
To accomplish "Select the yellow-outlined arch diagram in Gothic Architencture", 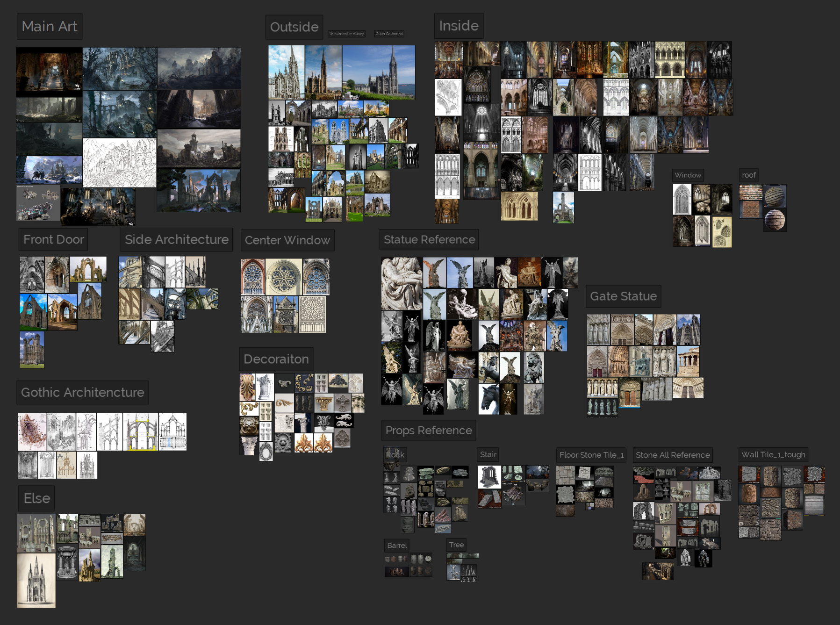I will coord(140,432).
